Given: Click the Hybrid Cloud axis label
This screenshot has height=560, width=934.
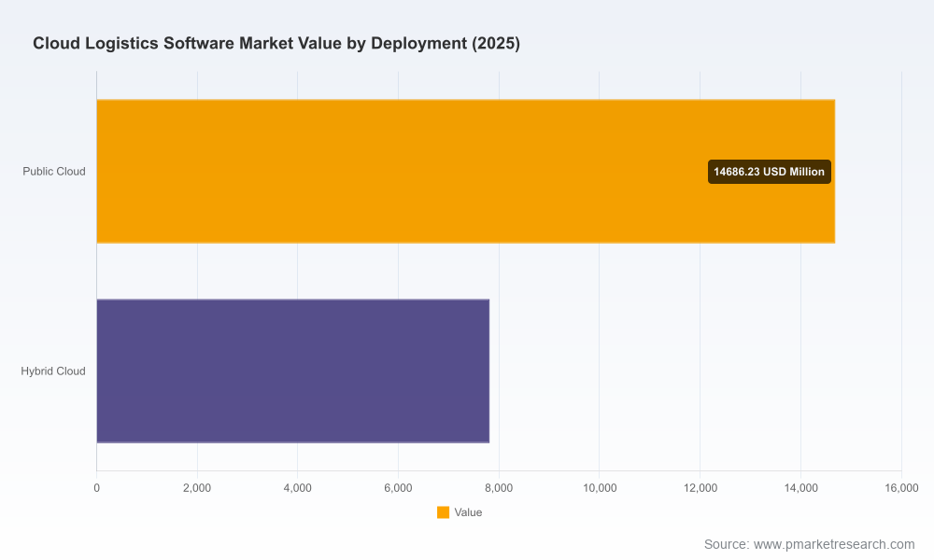Looking at the screenshot, I should coord(53,371).
